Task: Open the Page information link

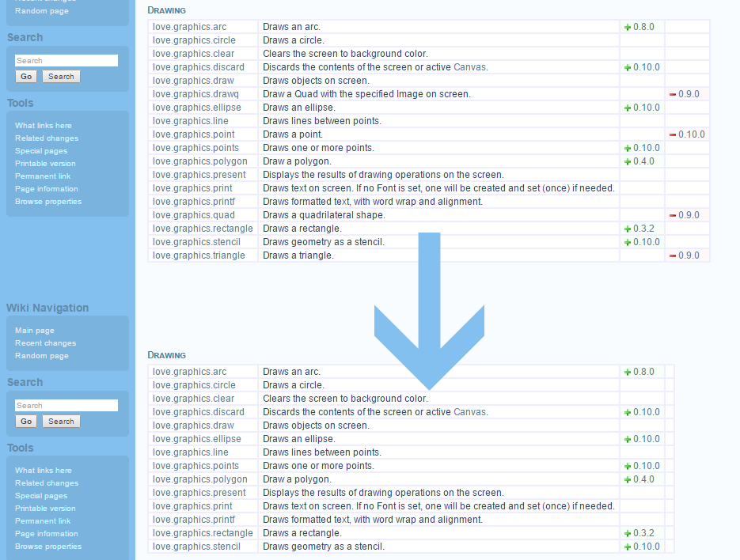Action: pyautogui.click(x=46, y=189)
